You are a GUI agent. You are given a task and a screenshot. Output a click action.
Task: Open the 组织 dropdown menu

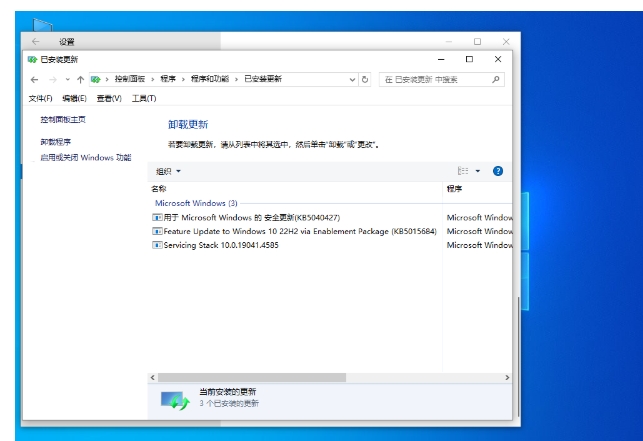tap(169, 171)
